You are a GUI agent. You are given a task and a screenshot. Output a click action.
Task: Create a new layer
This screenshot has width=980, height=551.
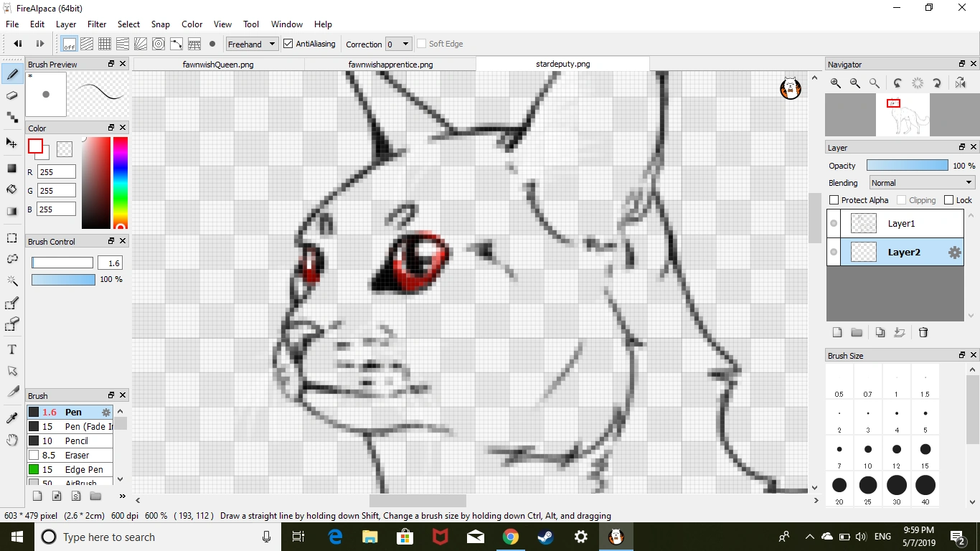pos(837,332)
